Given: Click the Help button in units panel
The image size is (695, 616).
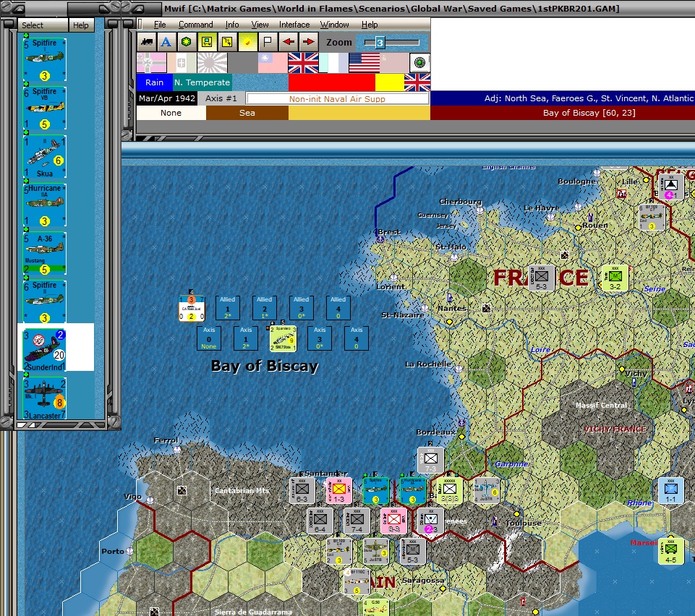Looking at the screenshot, I should click(x=81, y=25).
